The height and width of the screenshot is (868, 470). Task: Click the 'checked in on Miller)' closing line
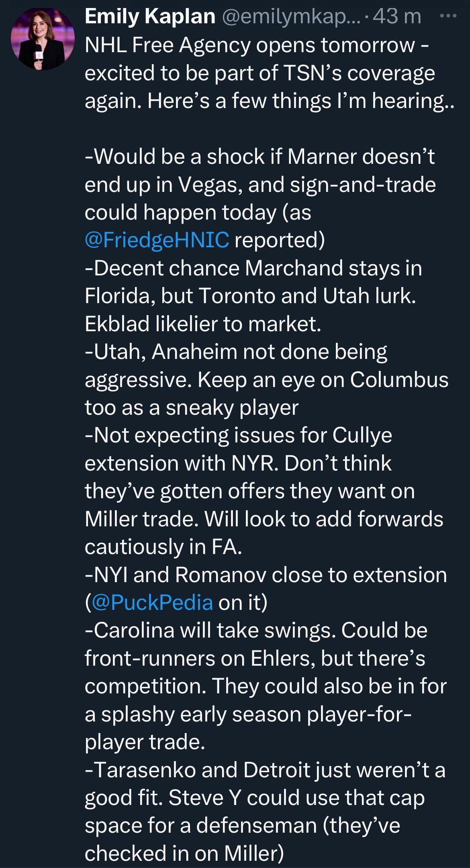click(x=184, y=853)
